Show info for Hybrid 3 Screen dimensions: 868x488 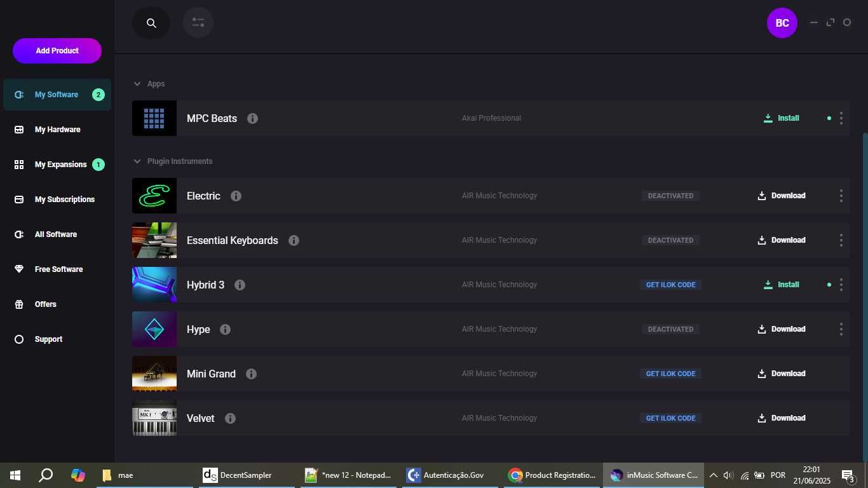(240, 285)
